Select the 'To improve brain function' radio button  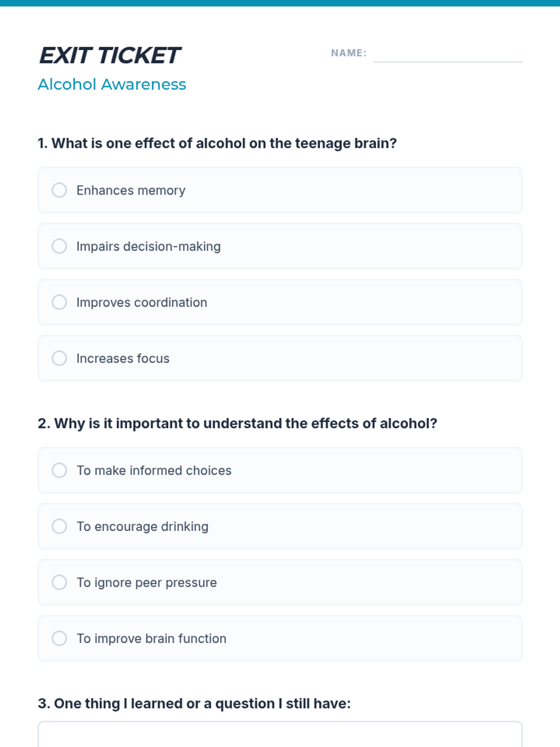point(59,638)
